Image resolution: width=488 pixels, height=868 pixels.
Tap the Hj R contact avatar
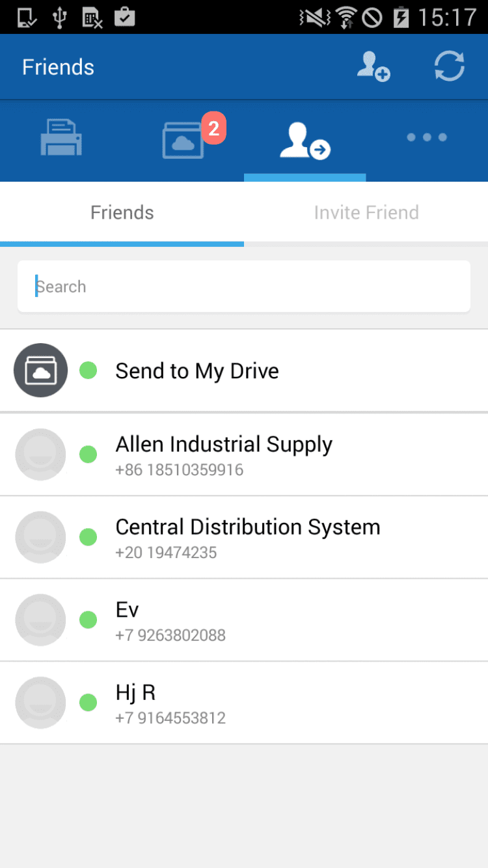click(x=40, y=703)
